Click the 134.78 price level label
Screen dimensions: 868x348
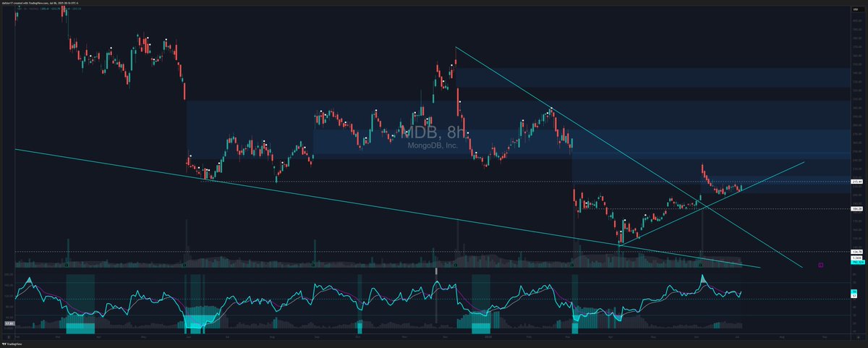point(856,251)
